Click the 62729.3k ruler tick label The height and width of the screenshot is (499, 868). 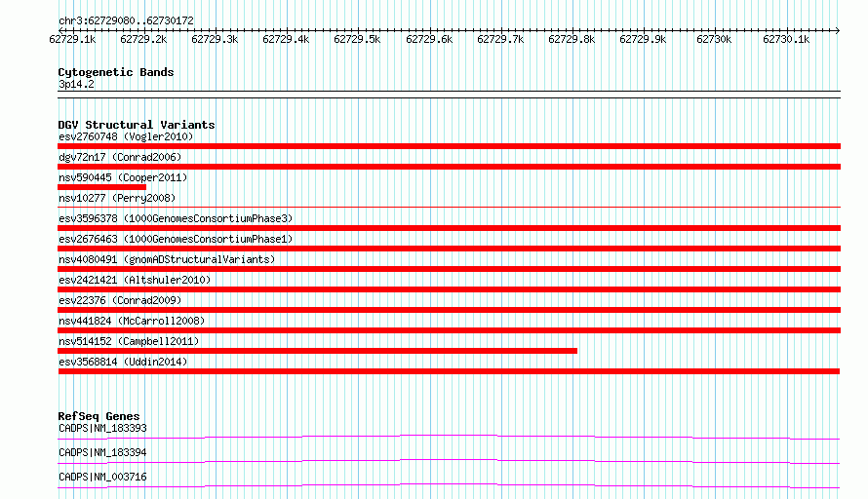point(215,39)
